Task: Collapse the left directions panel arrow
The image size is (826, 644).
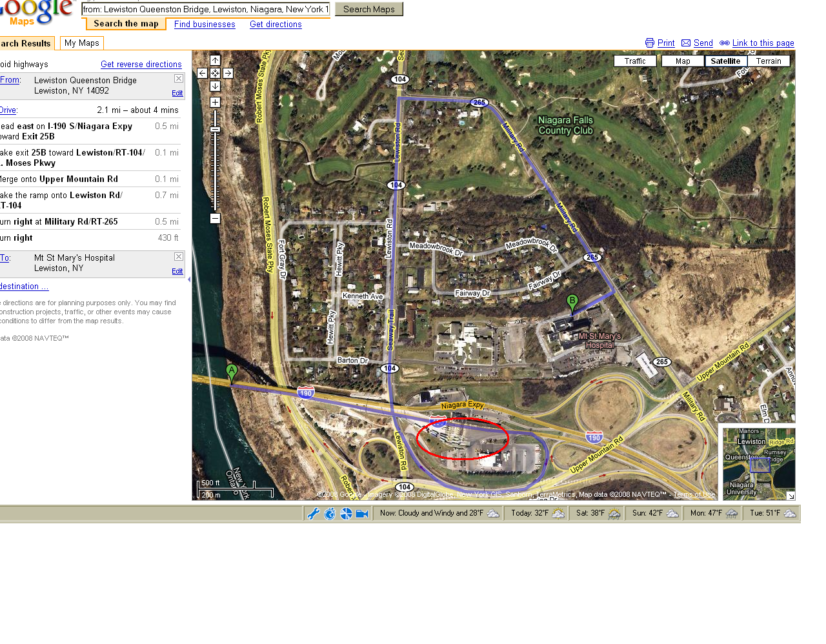Action: tap(189, 279)
